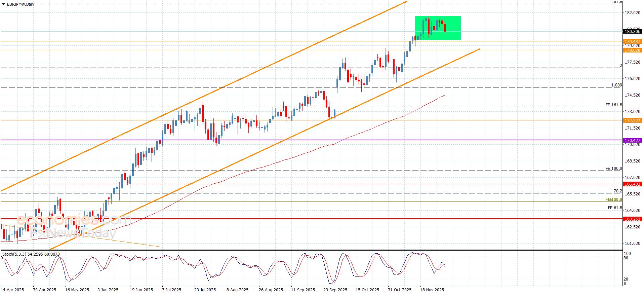The image size is (644, 294).
Task: Click the 1.809 Fibonacci level label
Action: coord(616,85)
